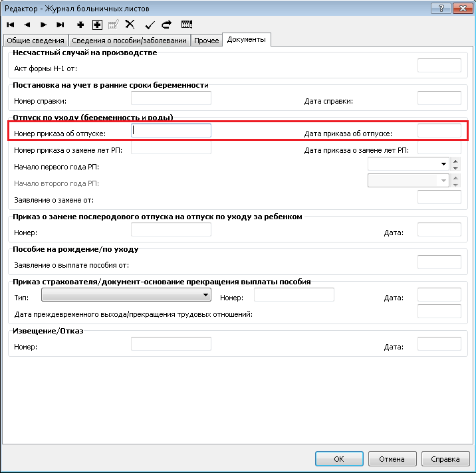Switch to the 'Прочее' tab
This screenshot has width=476, height=473.
point(206,41)
